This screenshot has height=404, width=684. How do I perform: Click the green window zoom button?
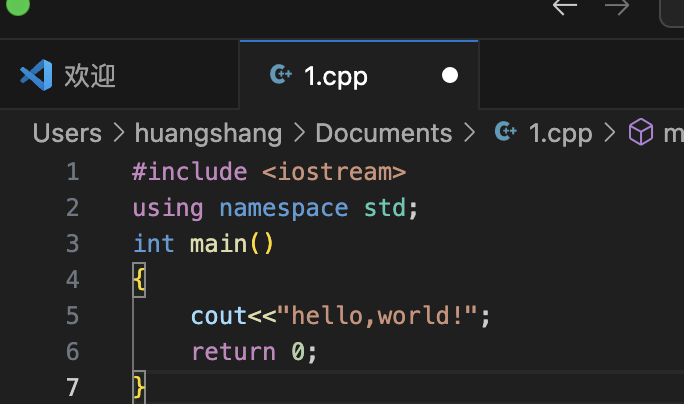[17, 5]
